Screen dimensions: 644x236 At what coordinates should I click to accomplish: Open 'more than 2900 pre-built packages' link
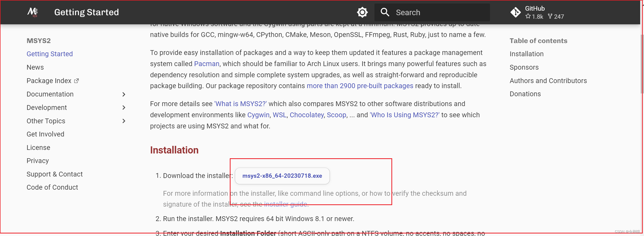point(360,86)
